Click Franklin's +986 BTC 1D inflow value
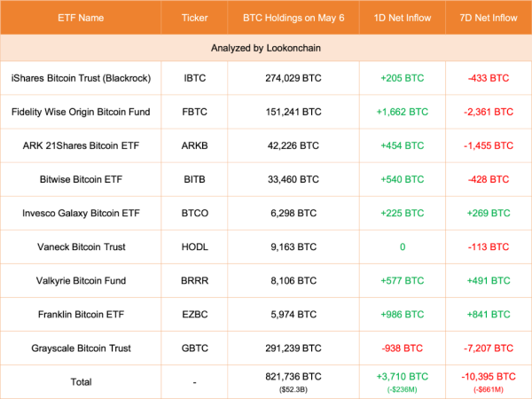 [403, 315]
